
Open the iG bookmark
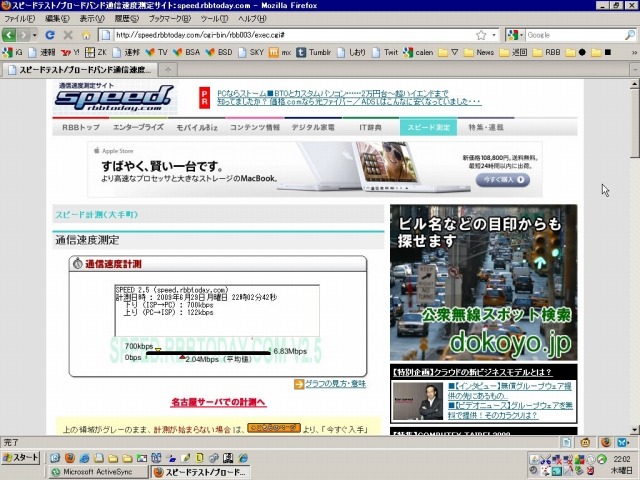point(13,52)
